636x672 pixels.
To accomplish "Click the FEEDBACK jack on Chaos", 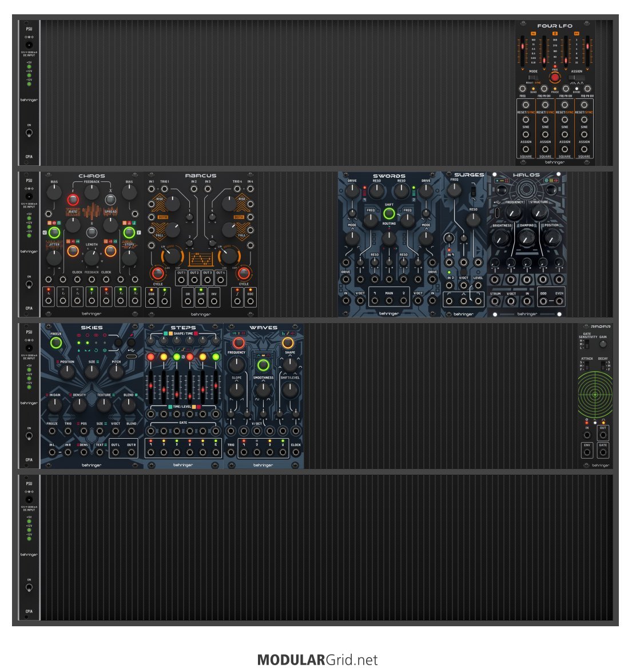I will click(92, 280).
